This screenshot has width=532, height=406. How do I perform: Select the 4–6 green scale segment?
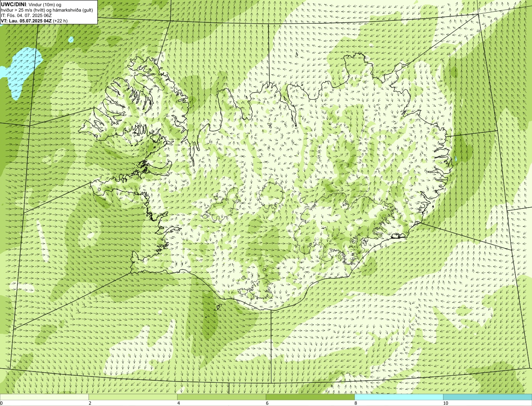[222, 397]
